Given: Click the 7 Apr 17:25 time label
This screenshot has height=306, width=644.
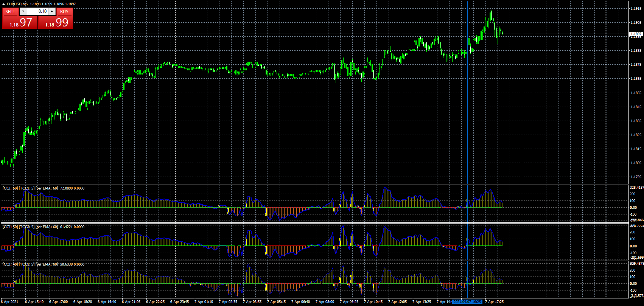Looking at the screenshot, I should click(494, 302).
